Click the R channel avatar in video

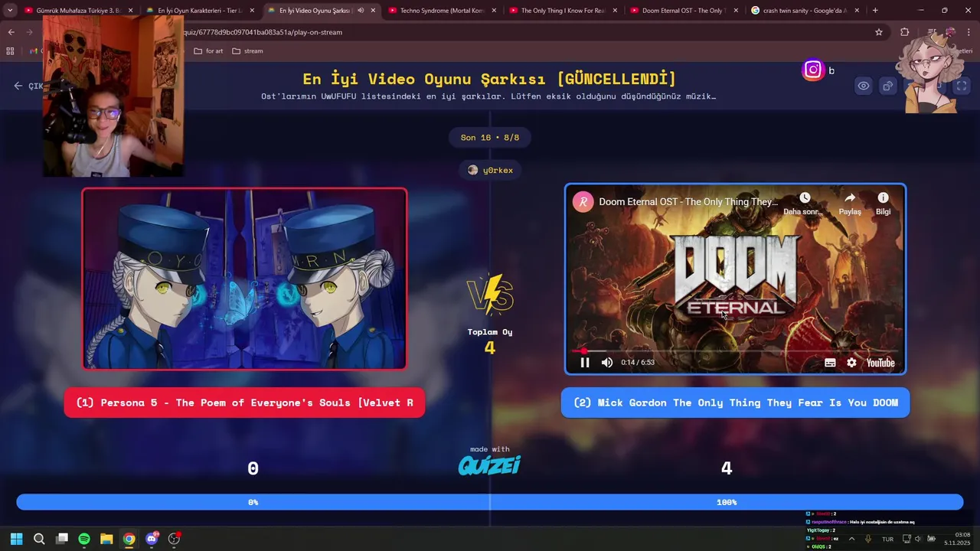pos(583,202)
